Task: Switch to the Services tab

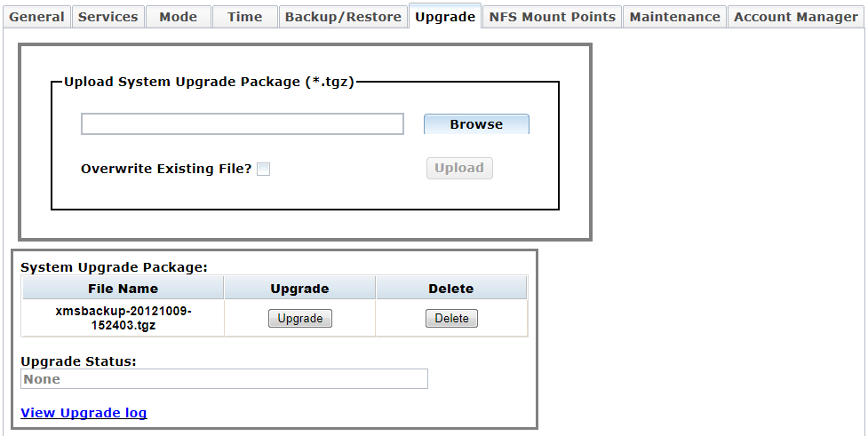Action: [x=108, y=17]
